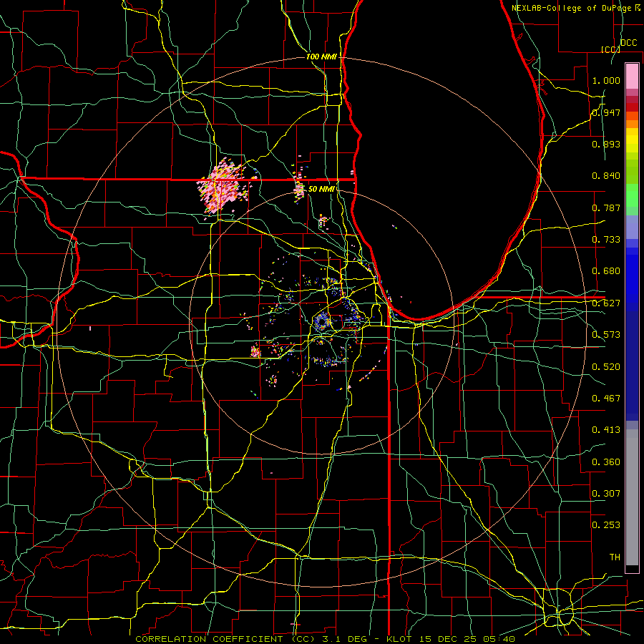This screenshot has height=644, width=644.
Task: Click the 0.307 legend value
Action: click(606, 494)
